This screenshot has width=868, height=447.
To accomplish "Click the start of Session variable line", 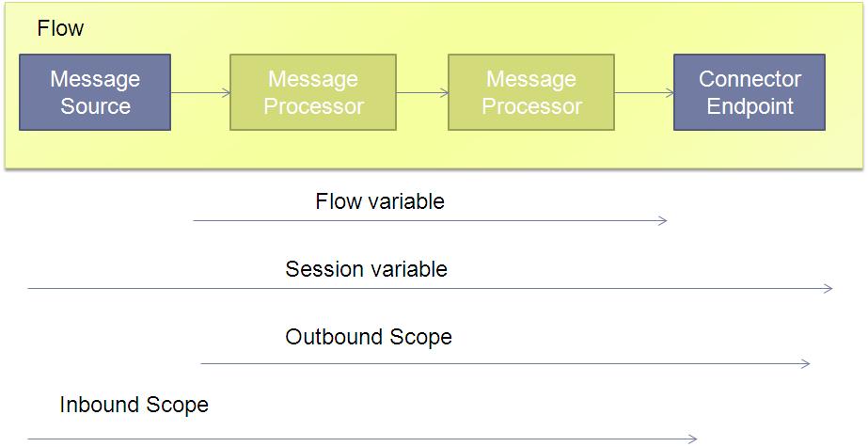I will tap(30, 289).
